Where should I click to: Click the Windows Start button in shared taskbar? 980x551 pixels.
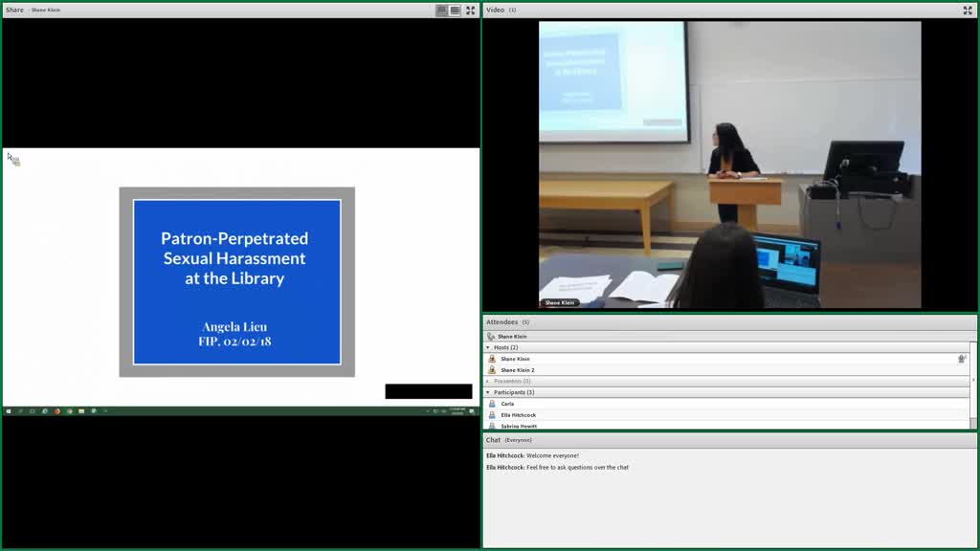pyautogui.click(x=8, y=411)
